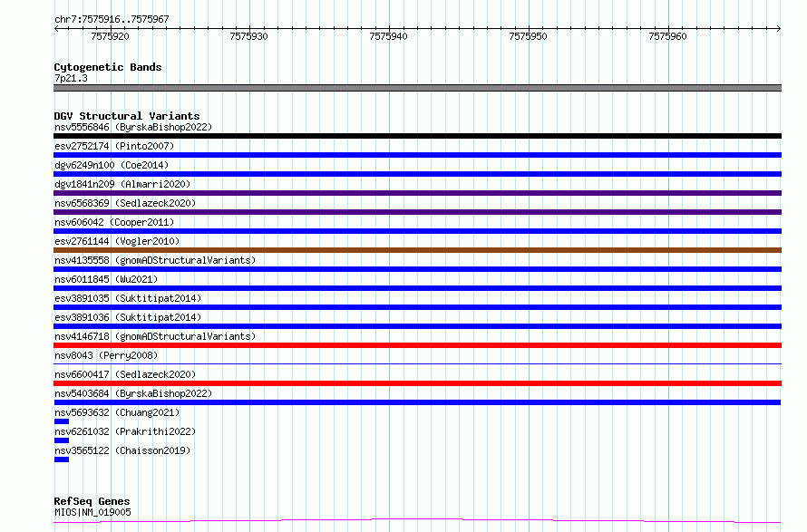This screenshot has height=532, width=807.
Task: Click the purple nsv6568369 variant bar
Action: tap(417, 212)
